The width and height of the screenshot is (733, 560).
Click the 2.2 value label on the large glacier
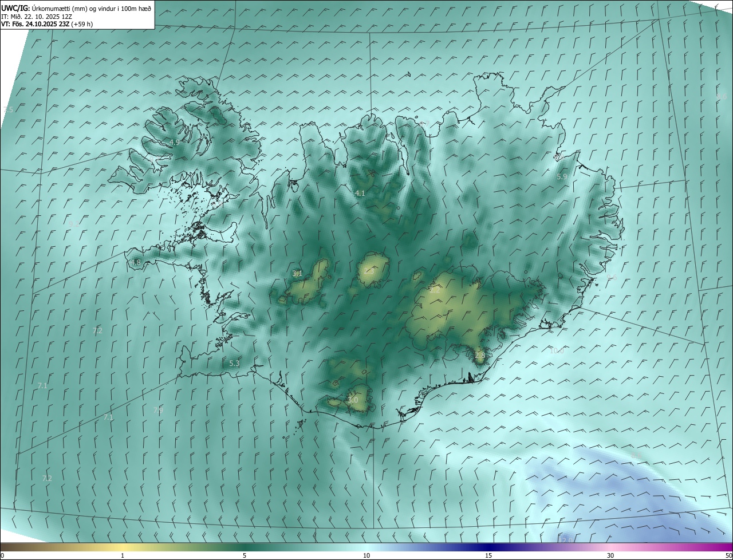coord(435,290)
